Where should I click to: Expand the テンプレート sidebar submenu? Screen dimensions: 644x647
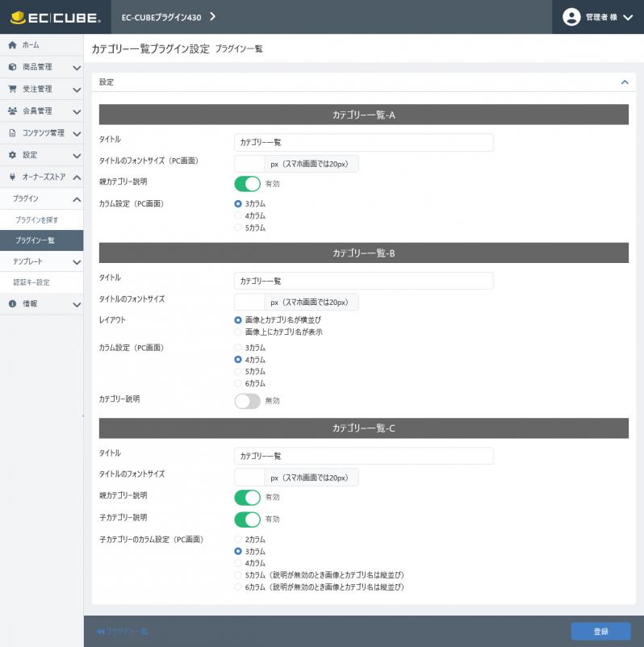tap(77, 262)
